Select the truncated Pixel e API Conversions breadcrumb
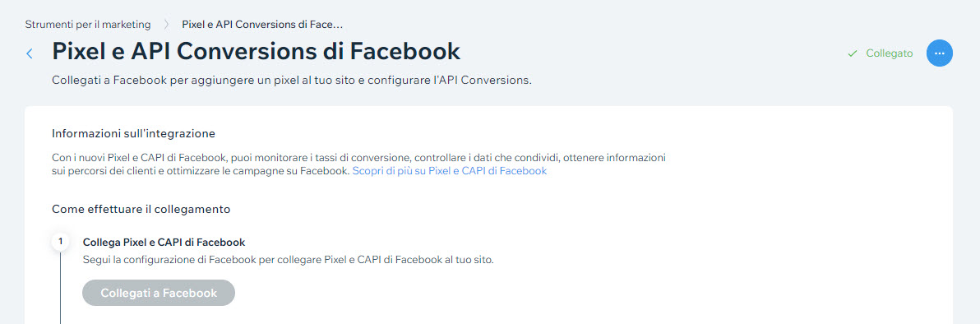The image size is (980, 324). (262, 25)
